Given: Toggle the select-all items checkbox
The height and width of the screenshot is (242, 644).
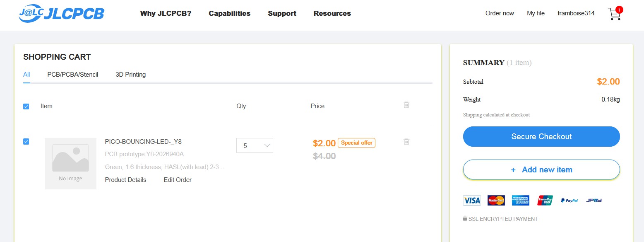Looking at the screenshot, I should click(x=26, y=106).
